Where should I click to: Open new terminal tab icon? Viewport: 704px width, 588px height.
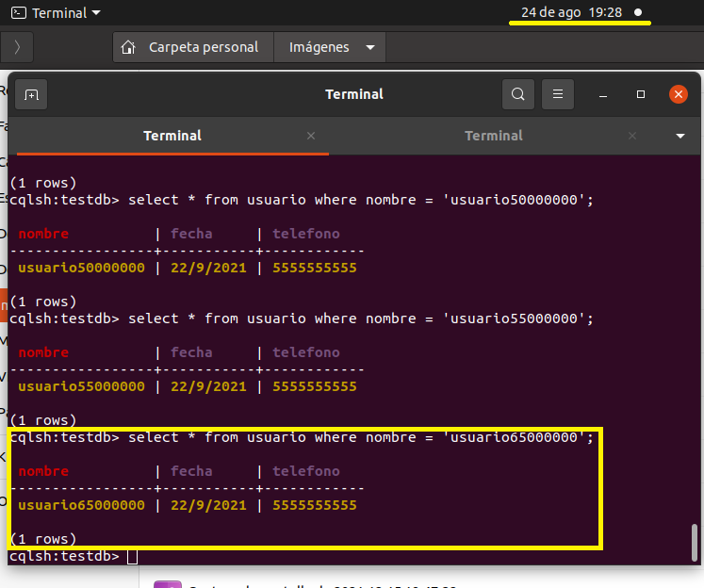point(31,94)
